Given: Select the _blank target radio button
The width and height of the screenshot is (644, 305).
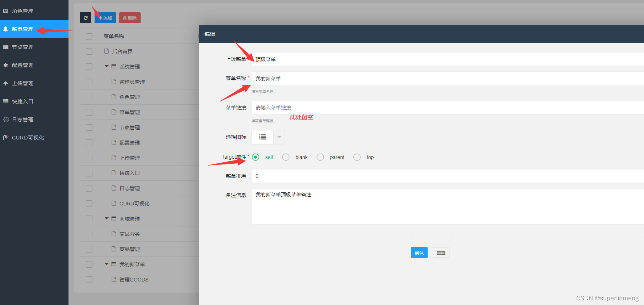Looking at the screenshot, I should (x=286, y=157).
